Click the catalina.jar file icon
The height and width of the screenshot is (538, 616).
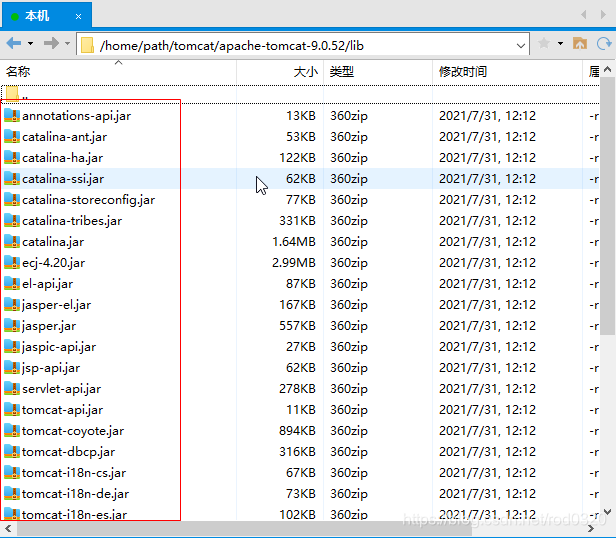point(12,242)
